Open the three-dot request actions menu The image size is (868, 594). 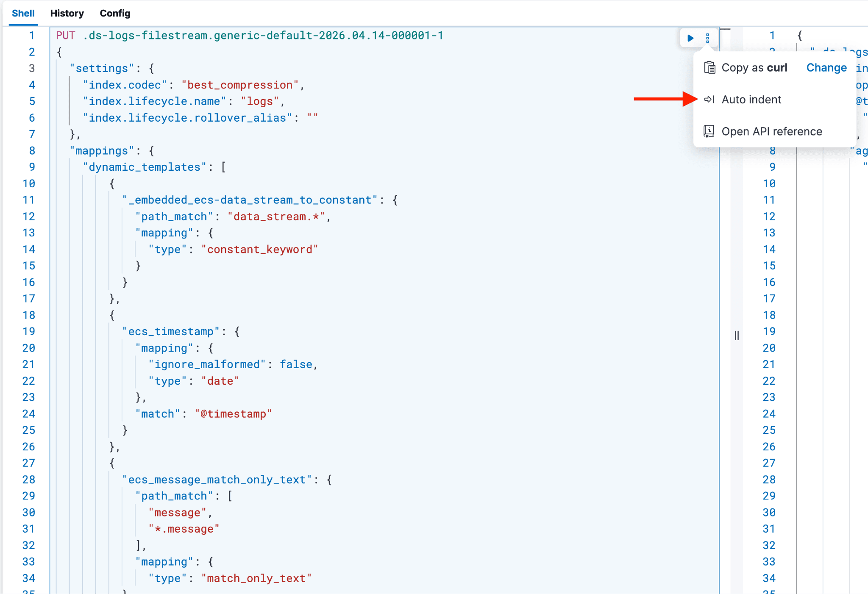(708, 38)
